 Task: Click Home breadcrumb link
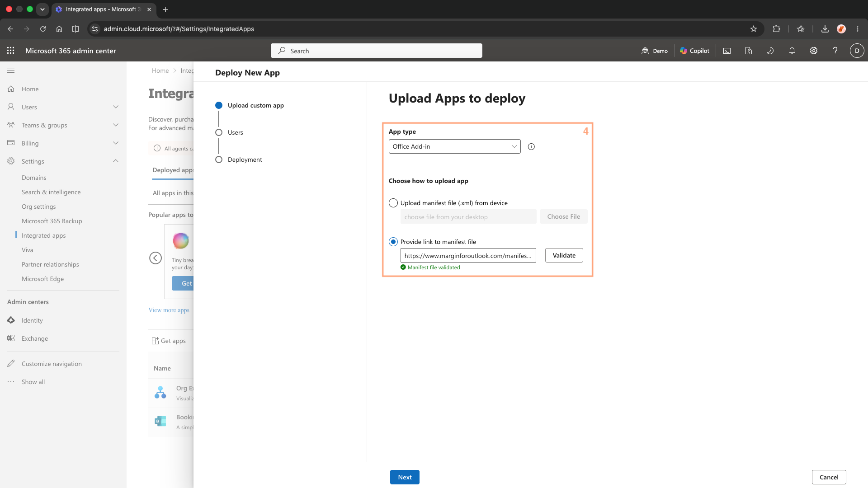pos(160,70)
